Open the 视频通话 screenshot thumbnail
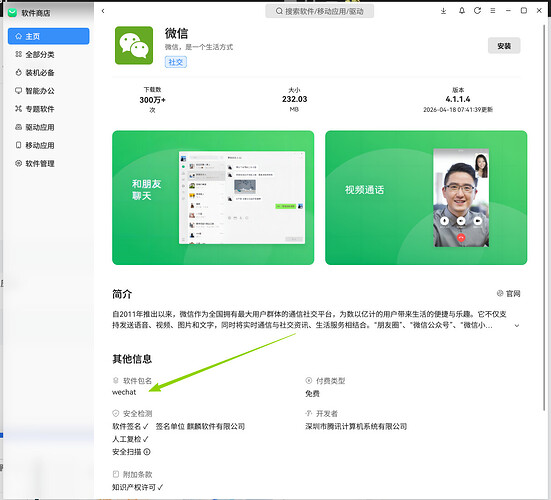 (426, 197)
